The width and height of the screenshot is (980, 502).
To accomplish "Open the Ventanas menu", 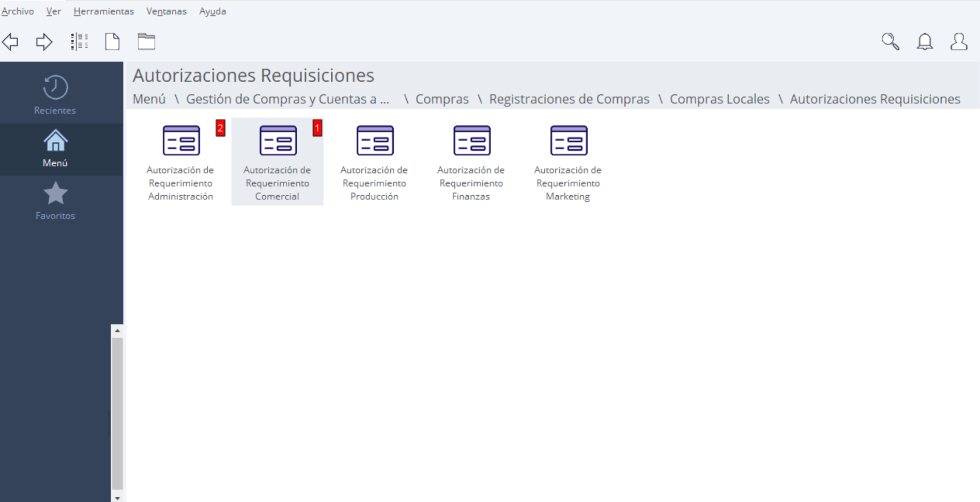I will click(x=166, y=11).
